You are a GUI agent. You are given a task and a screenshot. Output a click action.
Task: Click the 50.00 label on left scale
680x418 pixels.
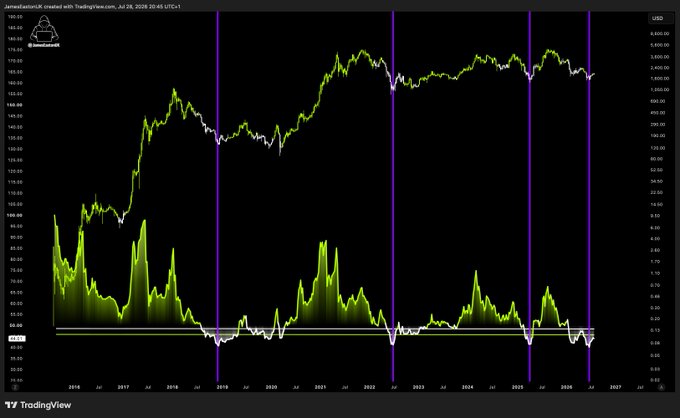coord(16,325)
